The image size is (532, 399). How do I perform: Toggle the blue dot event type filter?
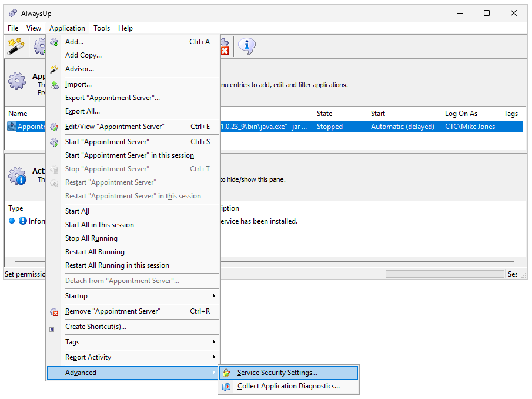(12, 221)
